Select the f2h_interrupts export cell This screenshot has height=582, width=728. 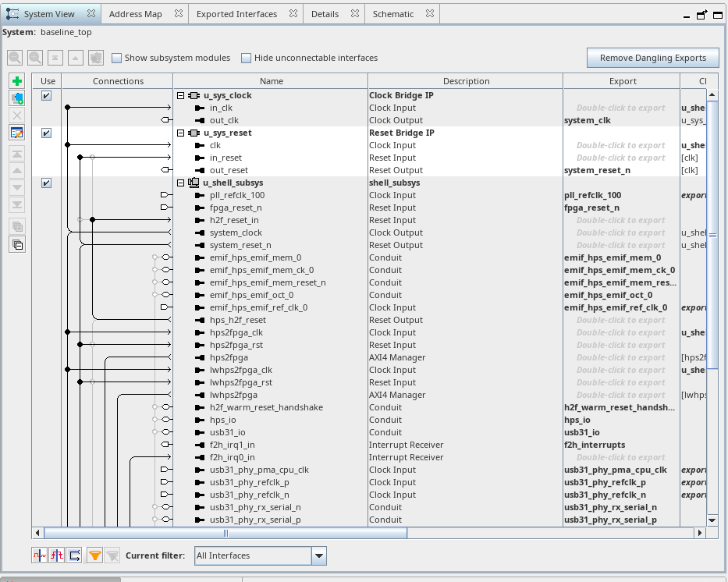pyautogui.click(x=621, y=445)
